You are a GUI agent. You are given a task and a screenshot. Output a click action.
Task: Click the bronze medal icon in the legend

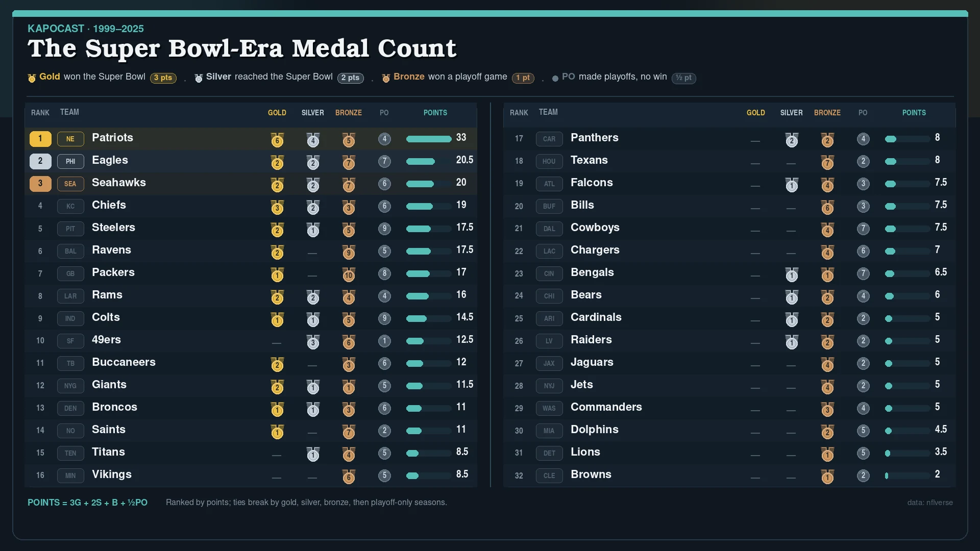386,78
